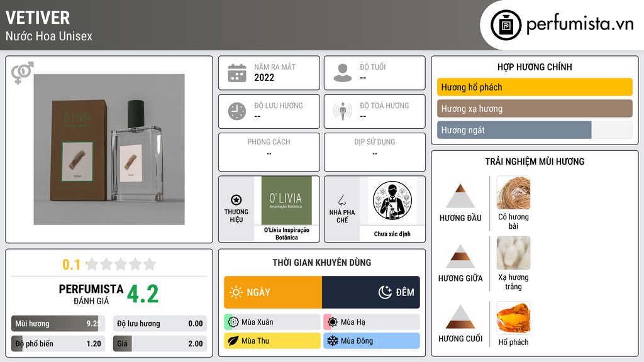
Task: Click the clock icon for Độ lưu hương
Action: click(237, 111)
